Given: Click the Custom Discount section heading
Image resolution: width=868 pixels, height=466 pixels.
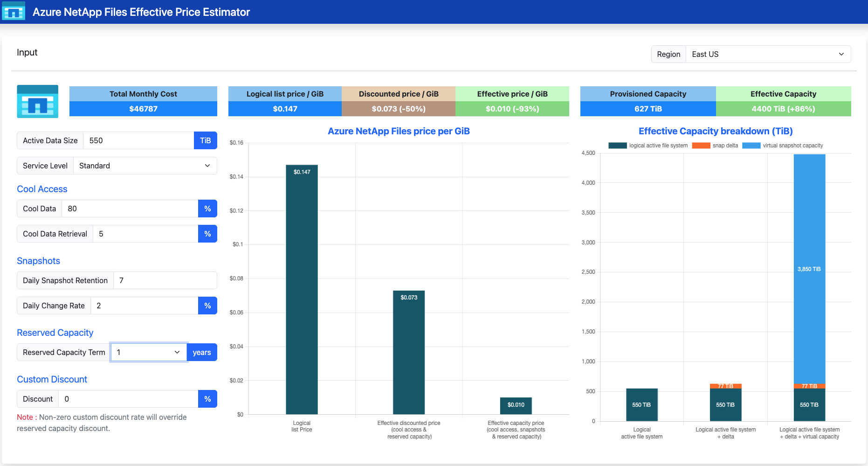Looking at the screenshot, I should tap(52, 379).
